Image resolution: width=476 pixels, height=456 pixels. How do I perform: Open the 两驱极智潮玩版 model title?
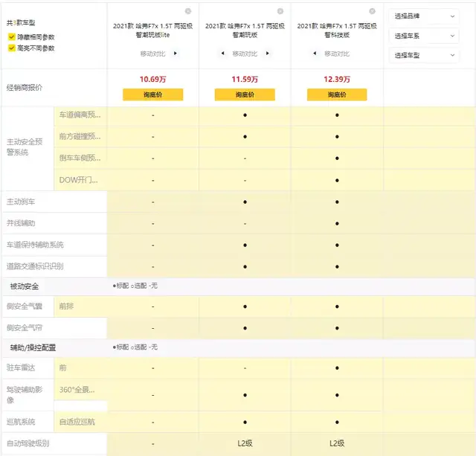pos(245,30)
